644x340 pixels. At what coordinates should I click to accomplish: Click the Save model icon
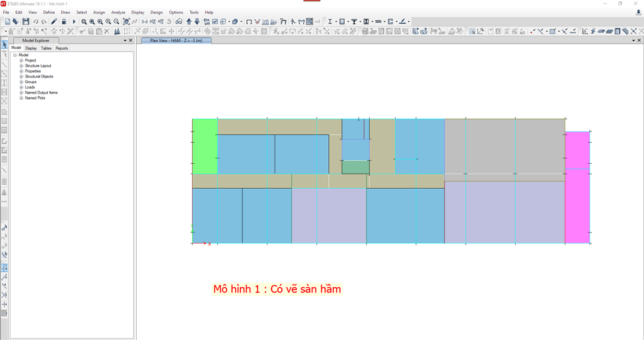(26, 22)
